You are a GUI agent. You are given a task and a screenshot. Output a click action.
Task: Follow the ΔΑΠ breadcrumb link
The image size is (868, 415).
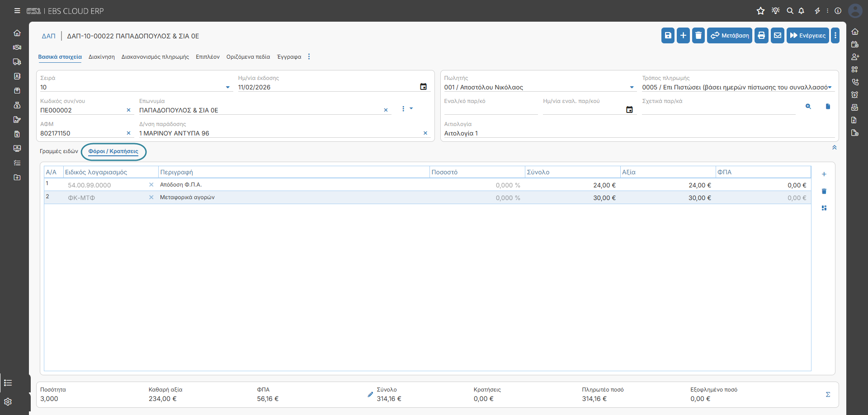[49, 36]
